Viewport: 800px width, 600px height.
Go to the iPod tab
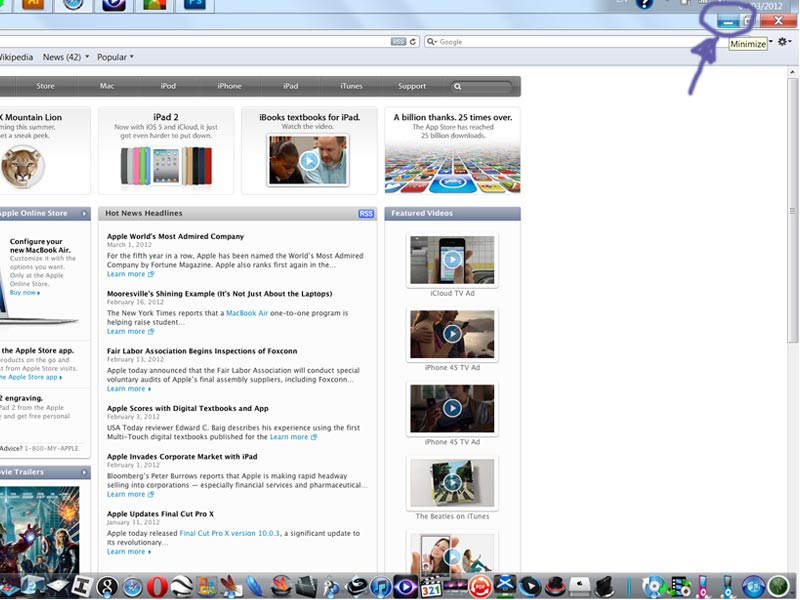pyautogui.click(x=168, y=86)
